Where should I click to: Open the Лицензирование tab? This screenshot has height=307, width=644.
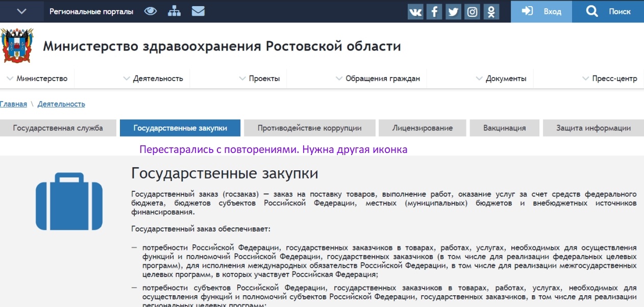point(422,128)
